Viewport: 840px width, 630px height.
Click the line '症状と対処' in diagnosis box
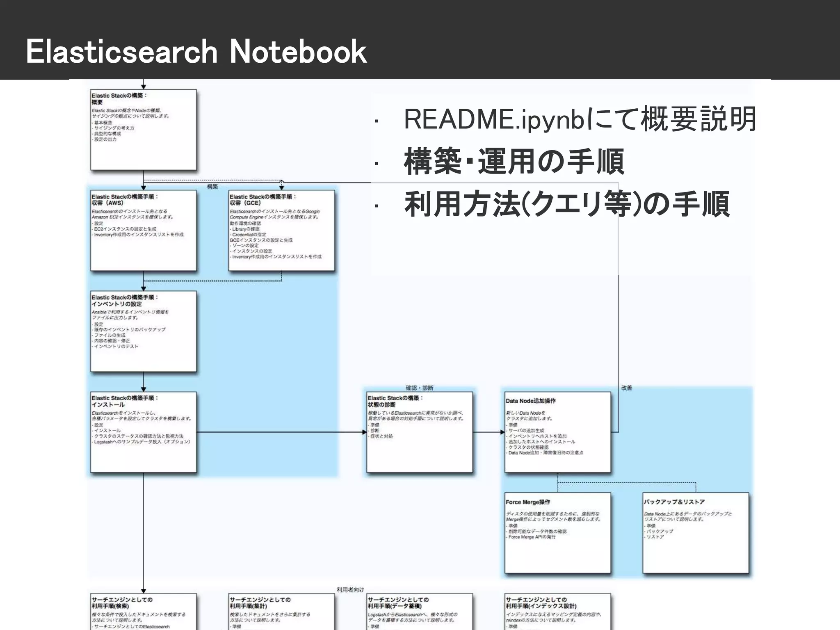[381, 436]
